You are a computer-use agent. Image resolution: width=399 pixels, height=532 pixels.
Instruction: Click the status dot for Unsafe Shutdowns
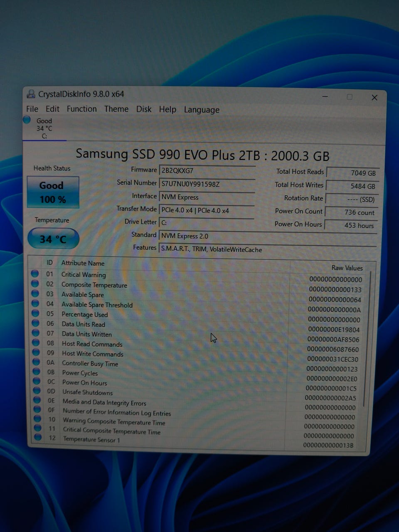pos(37,390)
